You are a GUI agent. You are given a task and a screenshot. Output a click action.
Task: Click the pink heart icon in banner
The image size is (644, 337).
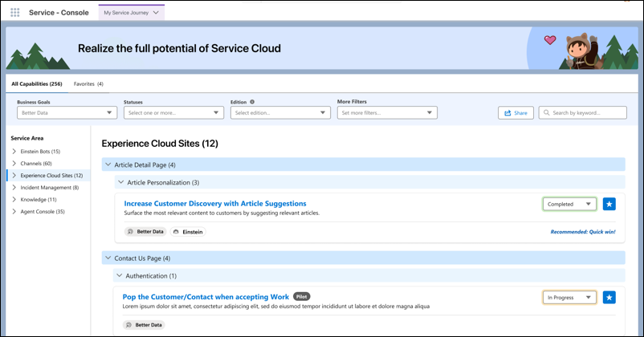click(x=550, y=39)
